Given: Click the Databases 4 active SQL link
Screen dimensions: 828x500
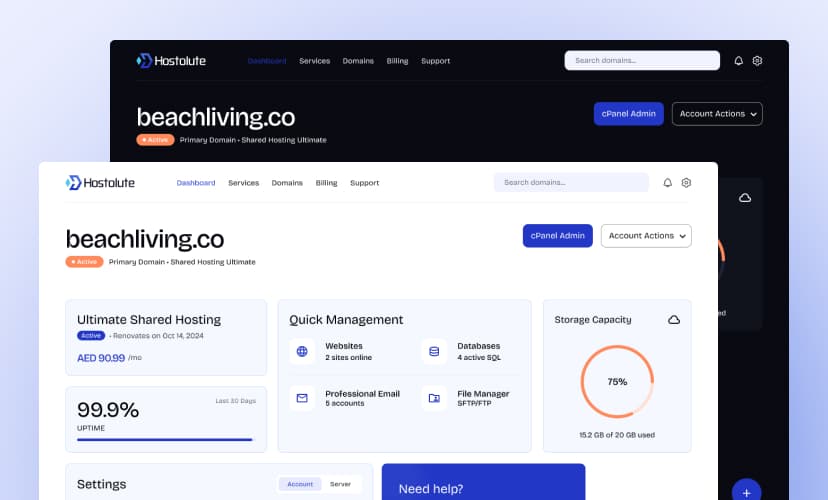Looking at the screenshot, I should (x=479, y=351).
